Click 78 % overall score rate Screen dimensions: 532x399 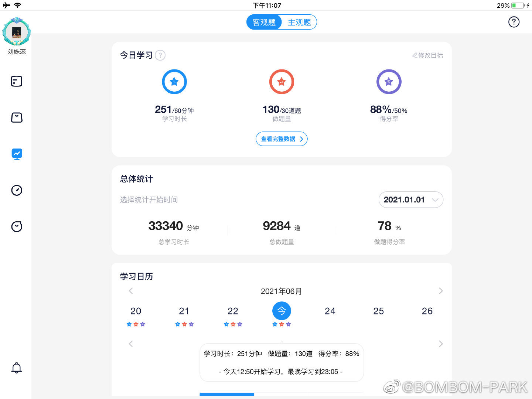[x=389, y=226]
